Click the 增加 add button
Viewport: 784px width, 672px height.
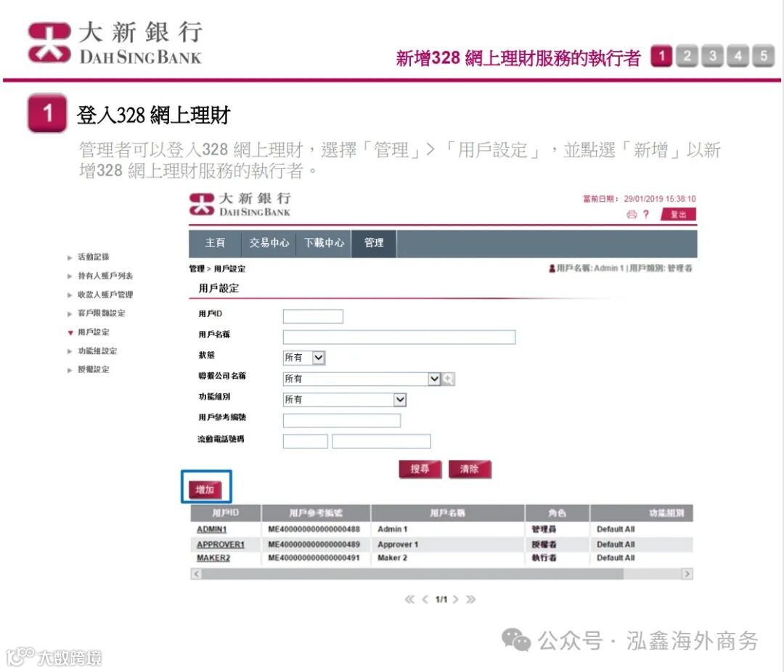tap(205, 490)
